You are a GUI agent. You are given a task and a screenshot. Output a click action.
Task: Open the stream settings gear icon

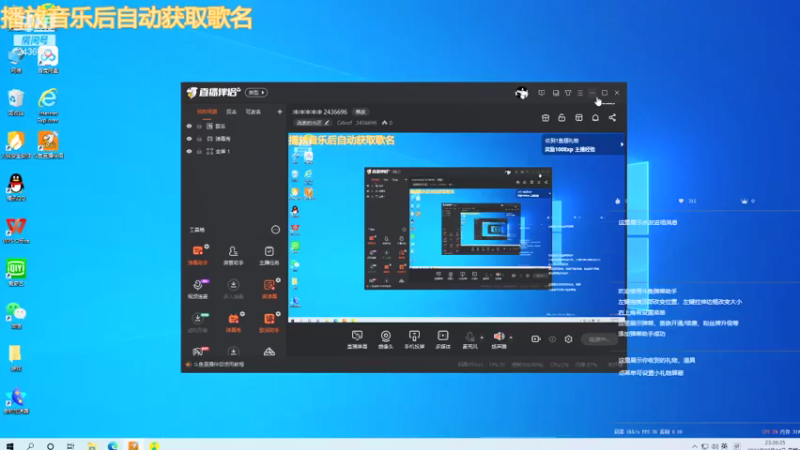(568, 339)
